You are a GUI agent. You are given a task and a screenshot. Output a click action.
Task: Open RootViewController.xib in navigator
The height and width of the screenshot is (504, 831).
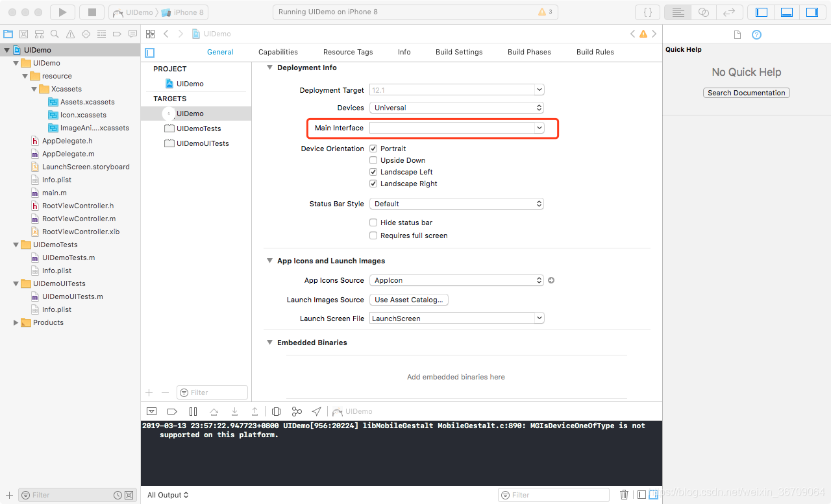81,232
